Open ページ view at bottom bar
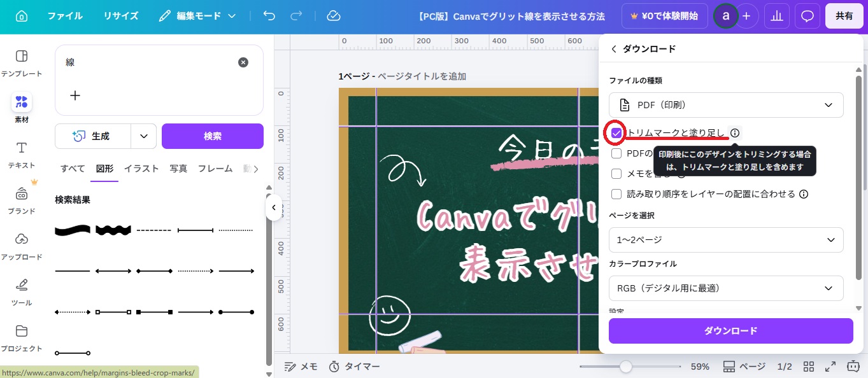This screenshot has height=378, width=868. click(744, 367)
